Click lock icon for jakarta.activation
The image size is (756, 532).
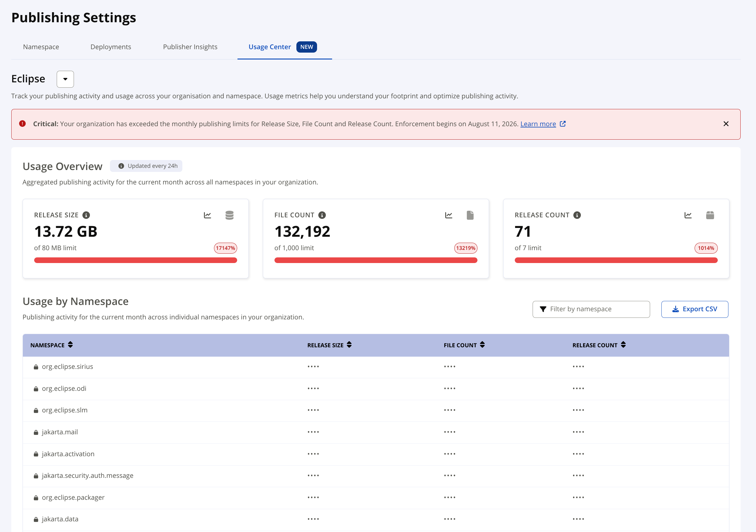tap(36, 454)
